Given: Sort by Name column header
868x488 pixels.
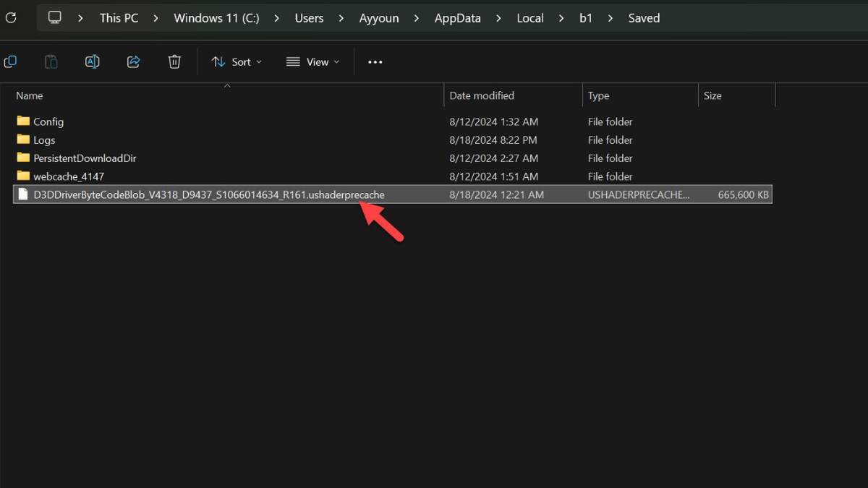Looking at the screenshot, I should click(30, 95).
